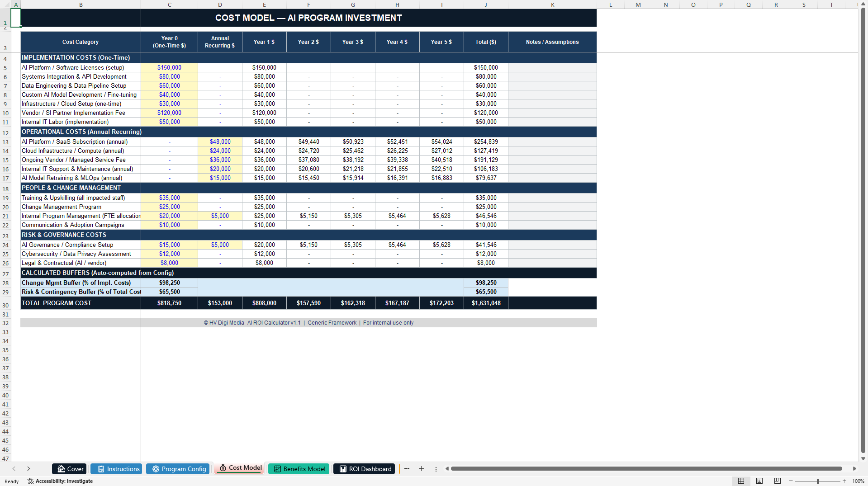The height and width of the screenshot is (486, 868).
Task: Select Year 1 total $808,000 cell
Action: [264, 303]
